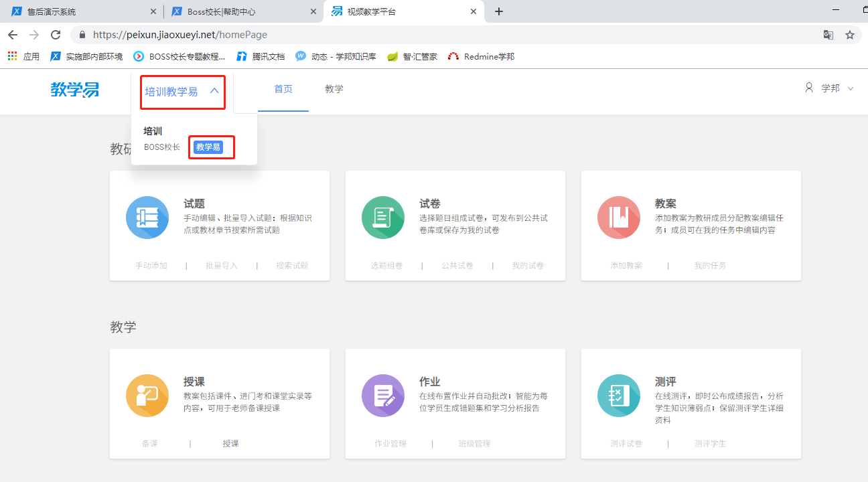The image size is (868, 482).
Task: Open the BOSS校长专题教程 bookmark
Action: coord(179,57)
